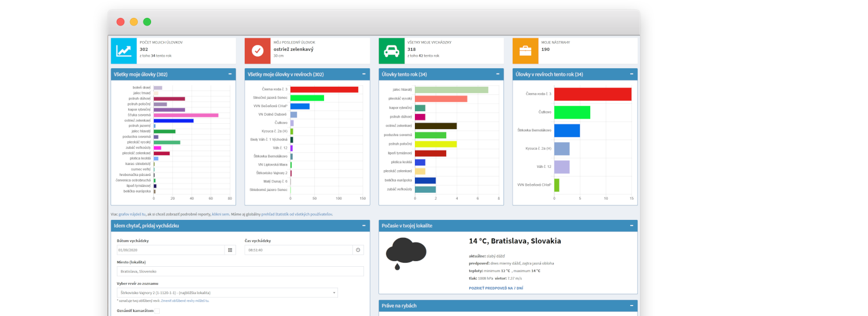Click the green car trips icon
The image size is (868, 316).
[392, 51]
